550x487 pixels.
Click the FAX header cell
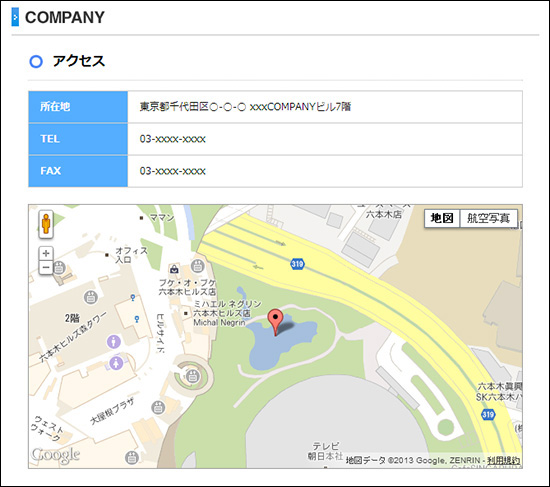pyautogui.click(x=78, y=171)
